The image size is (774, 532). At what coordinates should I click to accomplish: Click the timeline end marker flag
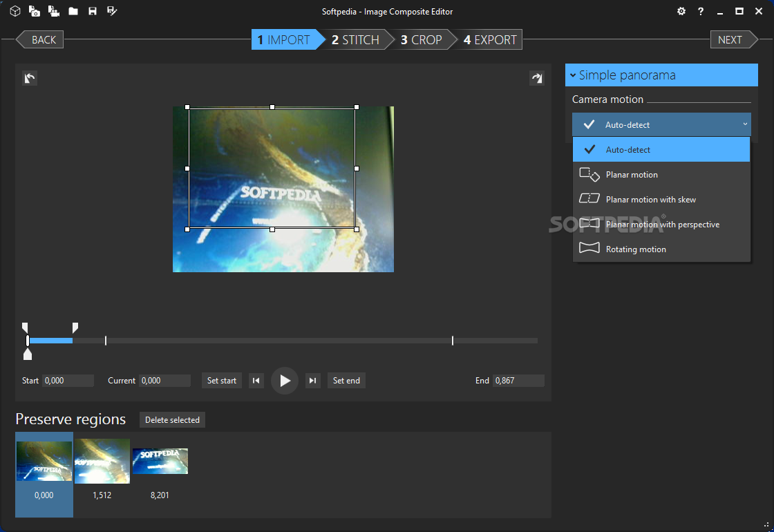[75, 327]
